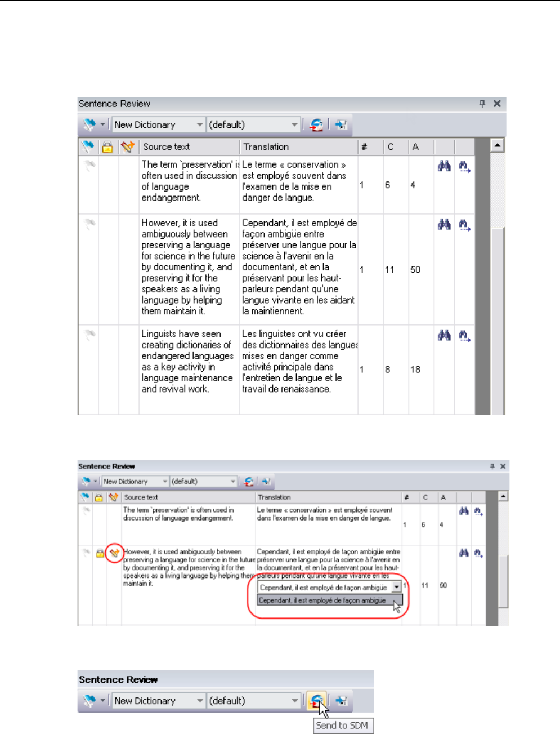The width and height of the screenshot is (560, 734).
Task: Click 'Source text' column header in first panel
Action: [x=190, y=147]
